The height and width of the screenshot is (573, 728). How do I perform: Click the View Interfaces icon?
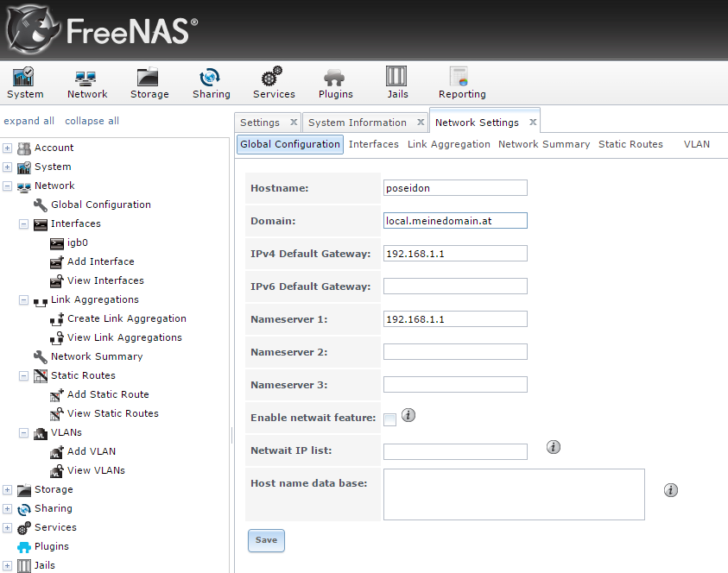click(x=57, y=281)
